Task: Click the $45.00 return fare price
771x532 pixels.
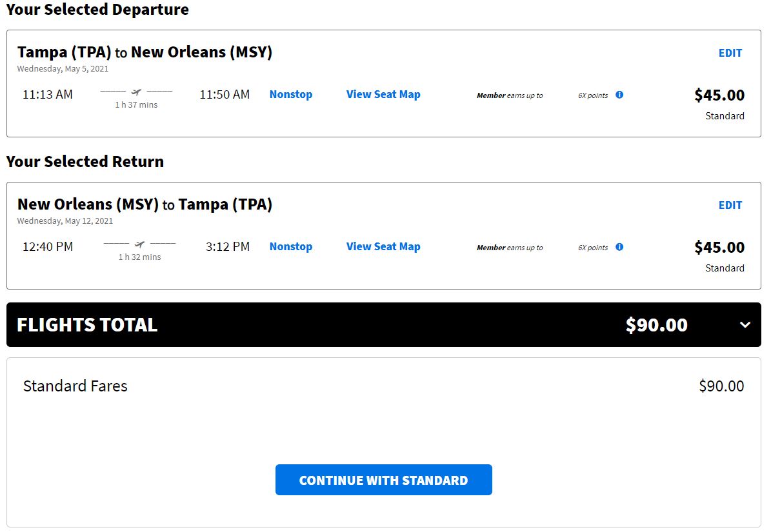Action: [x=719, y=247]
